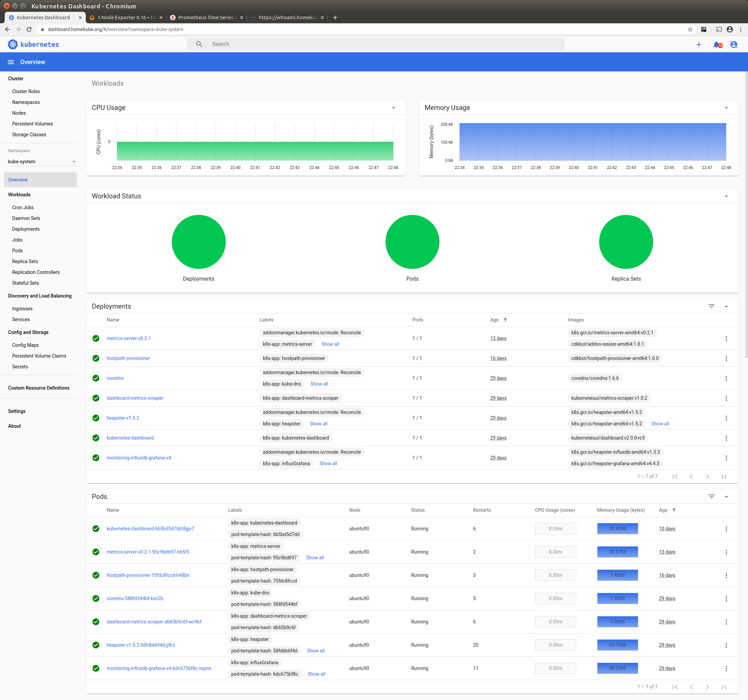
Task: Open Settings in sidebar
Action: point(17,411)
